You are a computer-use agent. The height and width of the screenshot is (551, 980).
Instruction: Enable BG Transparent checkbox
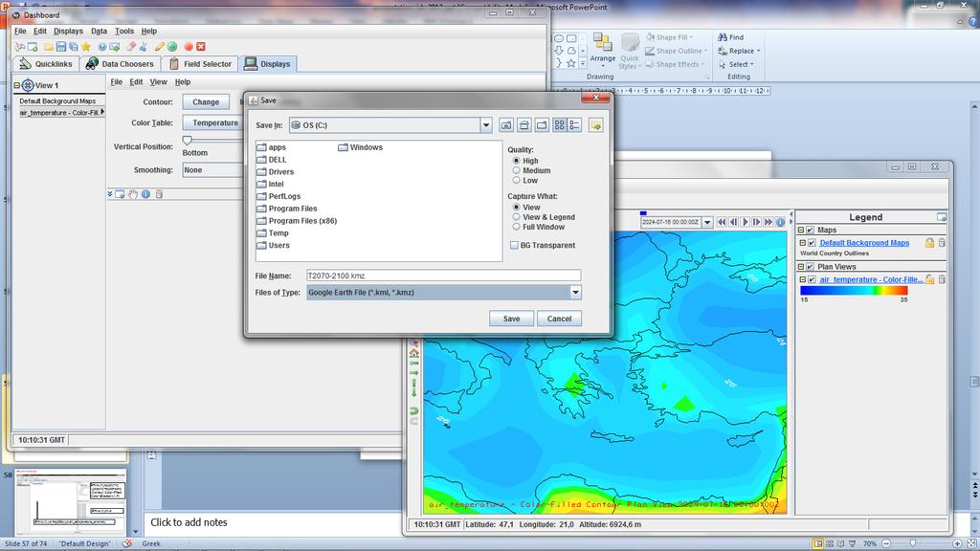click(x=514, y=246)
